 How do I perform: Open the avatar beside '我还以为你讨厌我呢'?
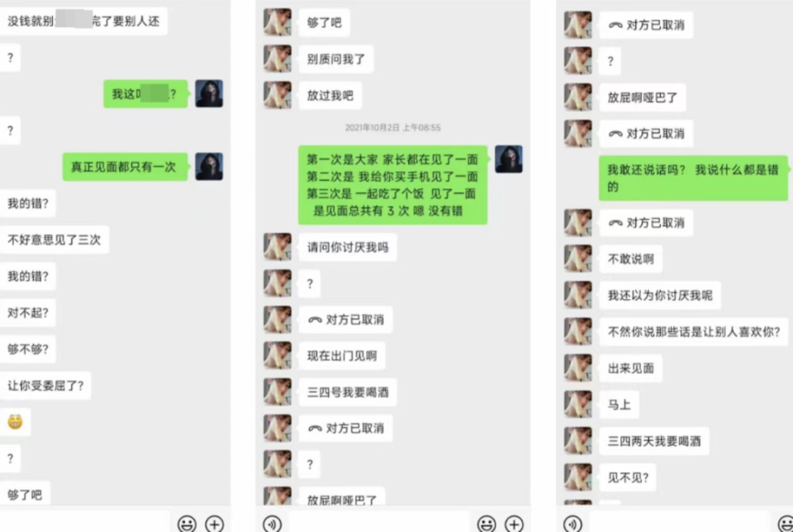tap(578, 295)
